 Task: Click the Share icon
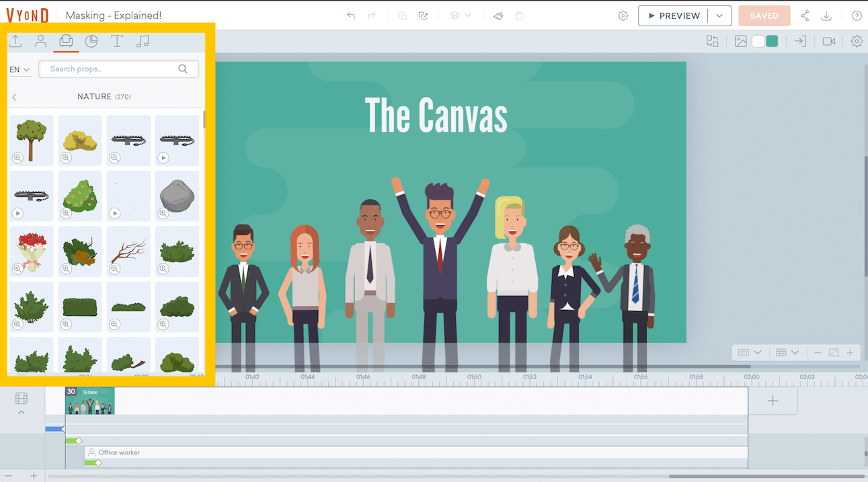click(805, 15)
